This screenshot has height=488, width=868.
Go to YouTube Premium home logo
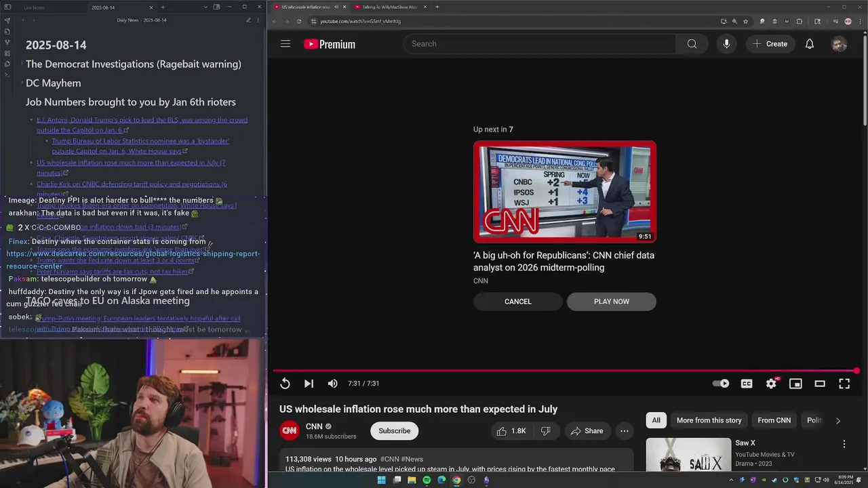click(330, 44)
